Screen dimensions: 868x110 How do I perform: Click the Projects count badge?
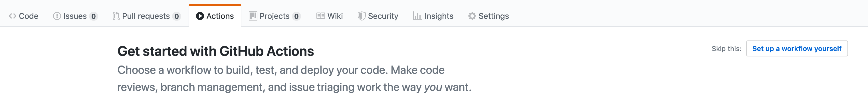point(296,16)
